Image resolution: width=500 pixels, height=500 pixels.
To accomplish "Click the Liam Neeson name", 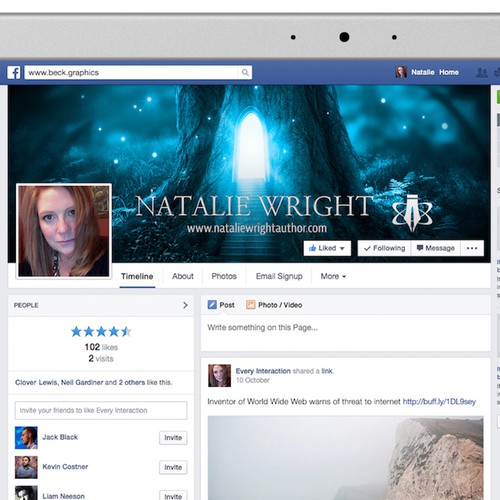I will (x=63, y=496).
